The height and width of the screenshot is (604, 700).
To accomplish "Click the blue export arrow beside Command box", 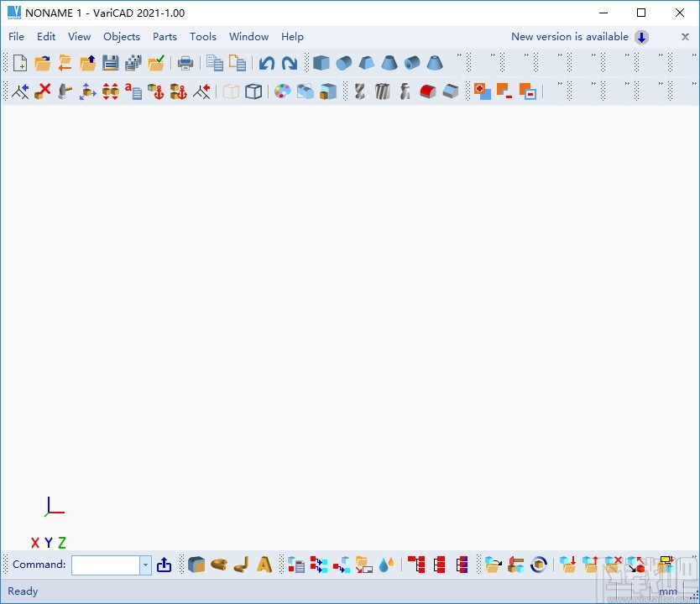I will [x=164, y=565].
